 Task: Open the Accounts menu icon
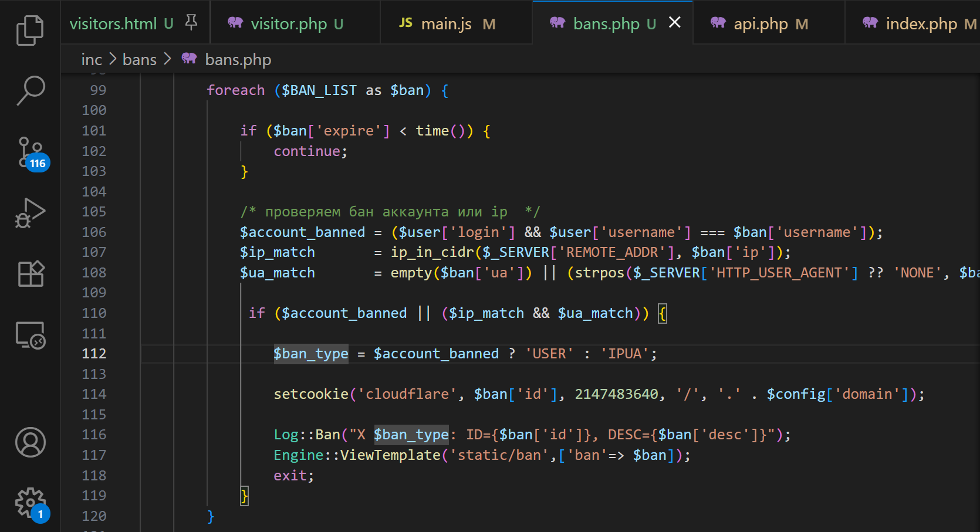pyautogui.click(x=30, y=442)
